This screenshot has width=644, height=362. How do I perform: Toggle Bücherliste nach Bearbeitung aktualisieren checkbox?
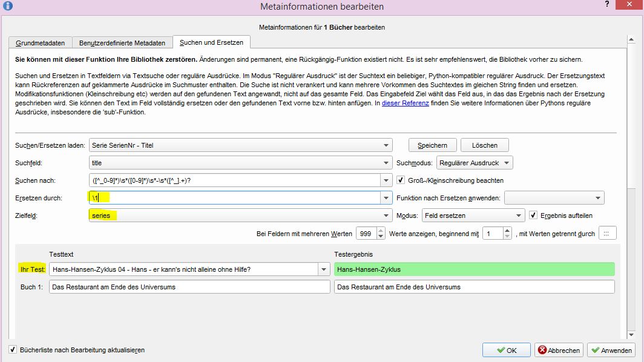[13, 350]
